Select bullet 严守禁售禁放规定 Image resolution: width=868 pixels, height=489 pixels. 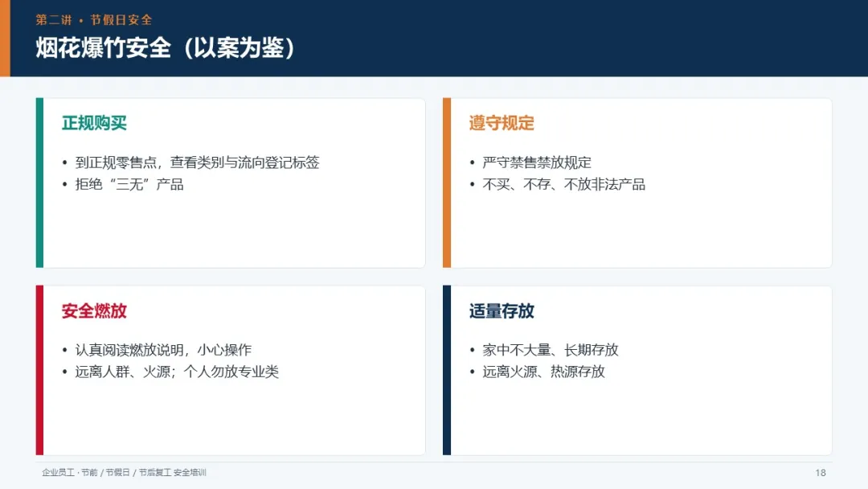[536, 162]
